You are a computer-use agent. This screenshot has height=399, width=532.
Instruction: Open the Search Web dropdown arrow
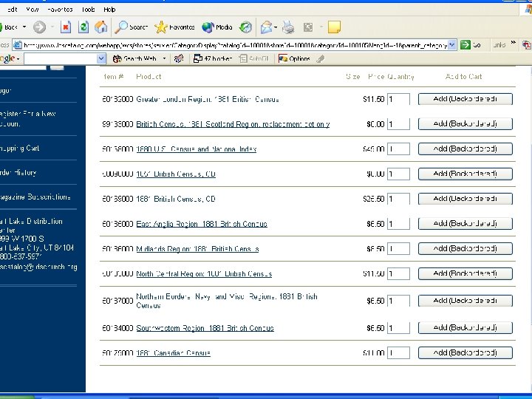pyautogui.click(x=164, y=58)
